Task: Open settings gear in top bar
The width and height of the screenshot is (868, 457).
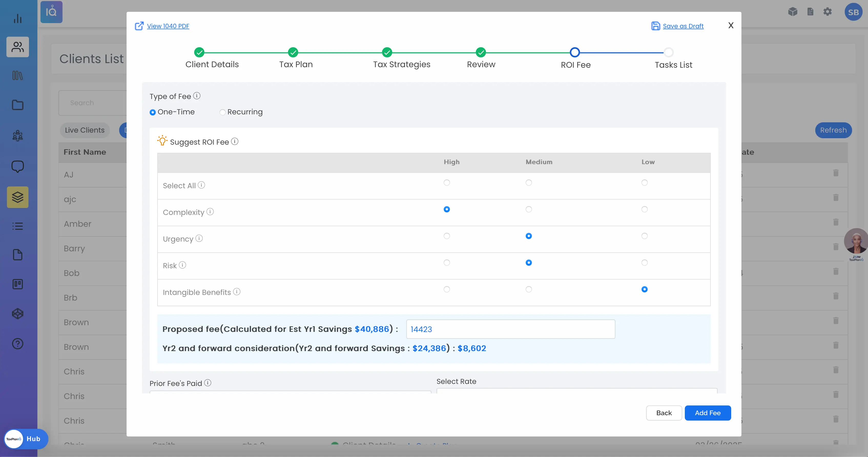Action: (x=828, y=12)
